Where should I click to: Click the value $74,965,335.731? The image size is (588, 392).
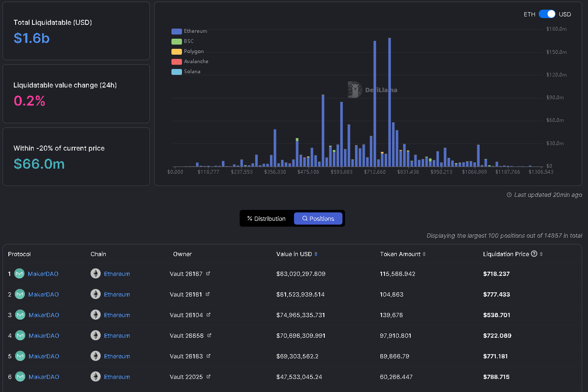(301, 315)
